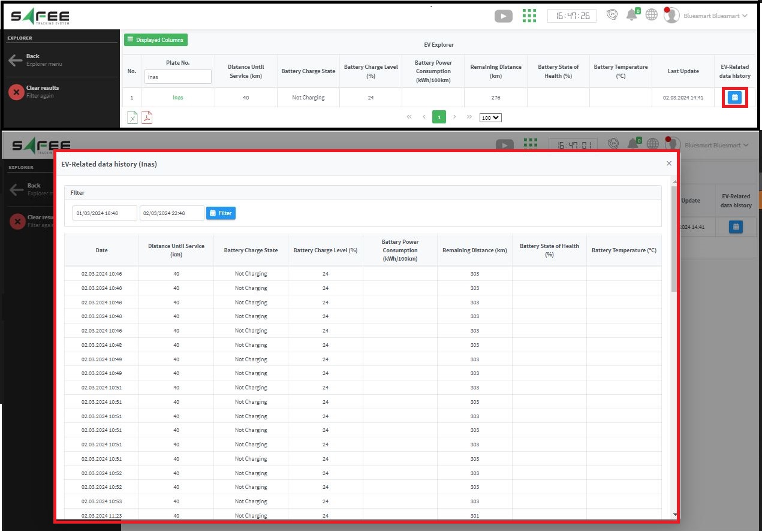This screenshot has height=532, width=762.
Task: Open the notifications bell in the undimmed header
Action: tap(632, 15)
